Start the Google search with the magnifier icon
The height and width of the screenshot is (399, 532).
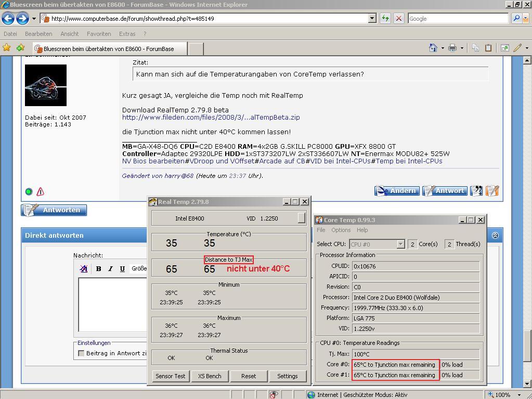tap(516, 18)
